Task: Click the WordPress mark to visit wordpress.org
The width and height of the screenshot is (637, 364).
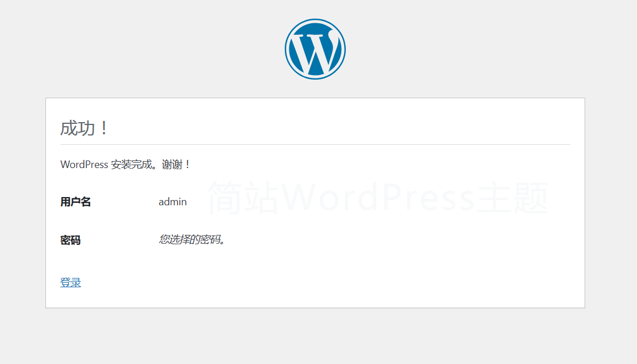Action: [x=315, y=48]
